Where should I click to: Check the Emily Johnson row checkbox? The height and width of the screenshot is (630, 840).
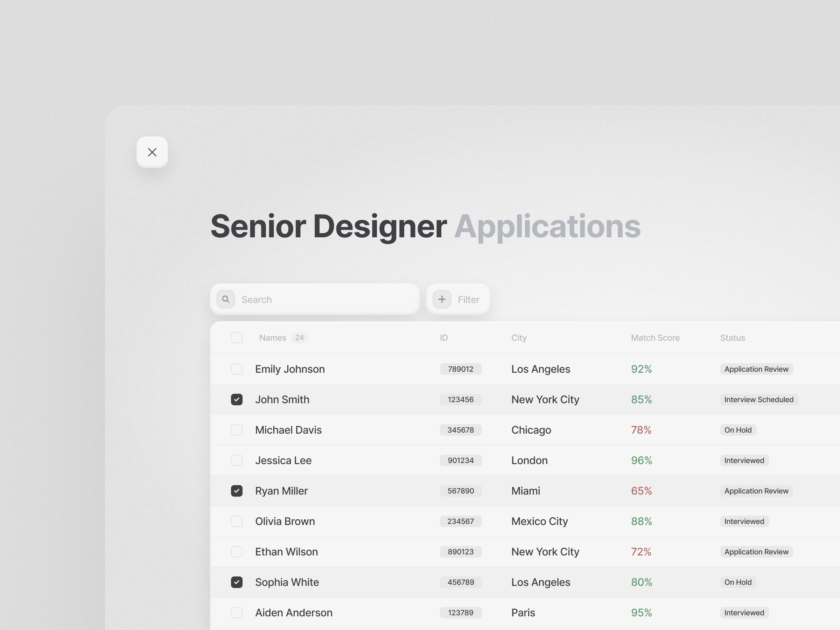pyautogui.click(x=237, y=369)
